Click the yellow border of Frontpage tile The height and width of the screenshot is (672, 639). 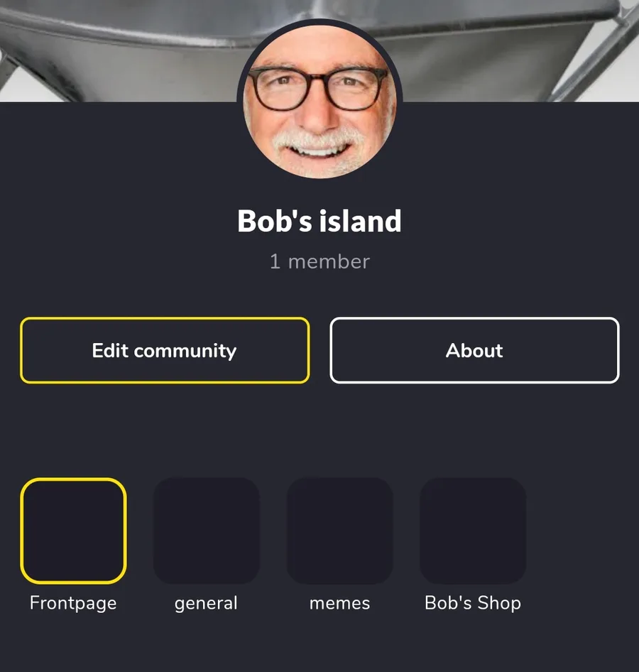(x=22, y=531)
